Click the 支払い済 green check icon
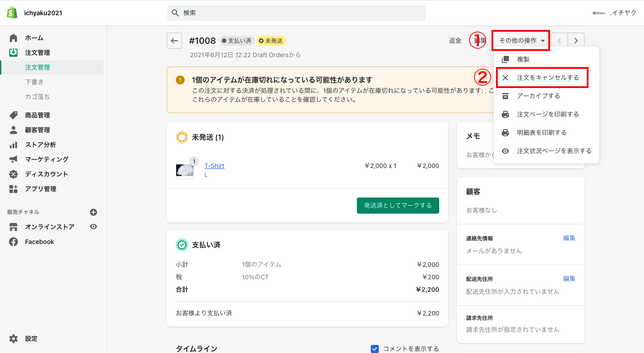Screen dimensions: 644x353 pyautogui.click(x=182, y=245)
